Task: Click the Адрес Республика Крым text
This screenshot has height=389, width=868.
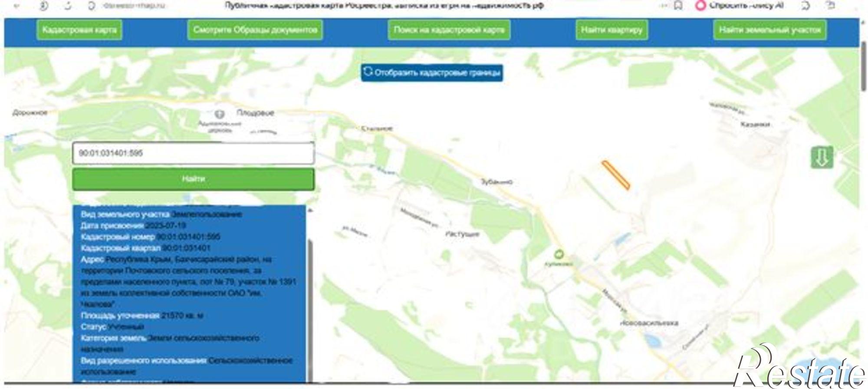Action: click(x=189, y=282)
